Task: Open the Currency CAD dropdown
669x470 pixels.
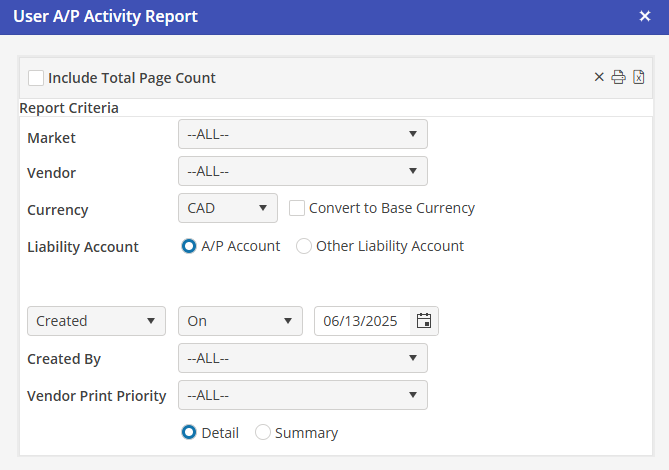Action: 227,208
